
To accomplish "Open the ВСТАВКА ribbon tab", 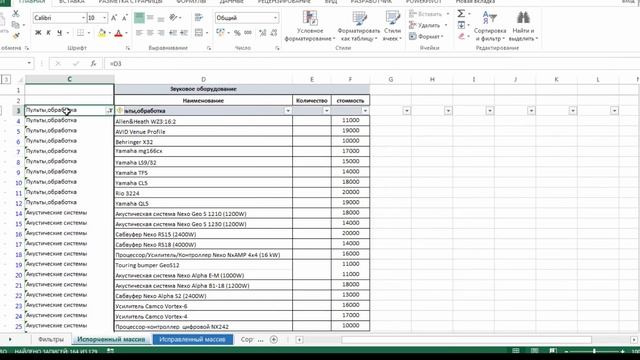I will coord(72,2).
